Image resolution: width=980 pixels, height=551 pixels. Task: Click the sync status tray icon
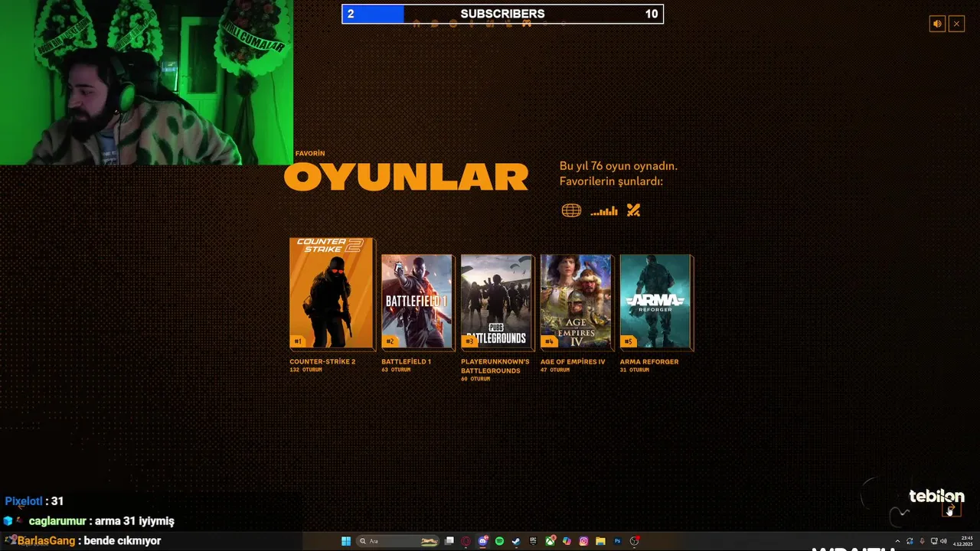click(x=910, y=541)
